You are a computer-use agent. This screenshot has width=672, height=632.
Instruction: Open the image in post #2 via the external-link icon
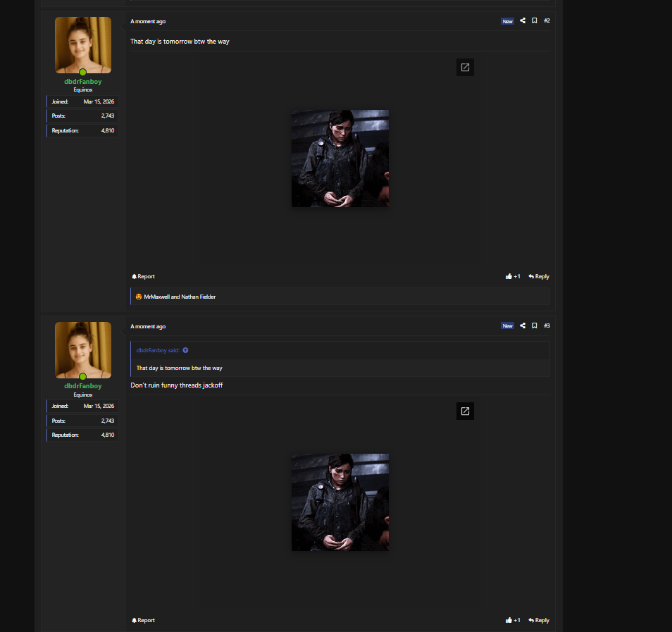click(x=465, y=68)
